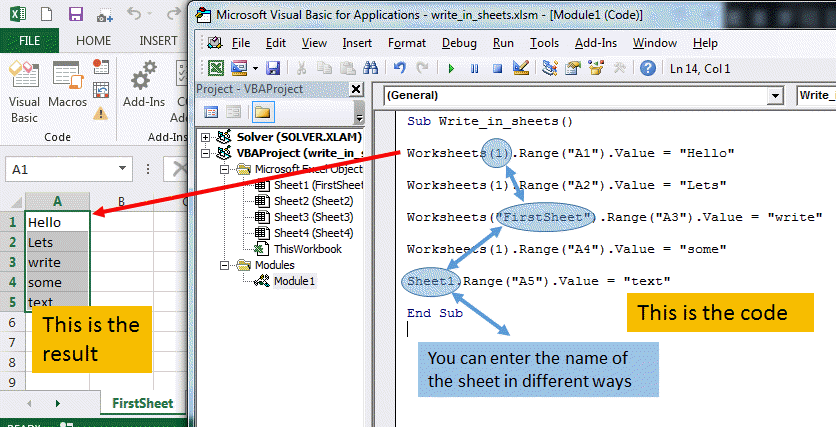836x427 pixels.
Task: Open VBA Help question mark icon
Action: (x=648, y=68)
